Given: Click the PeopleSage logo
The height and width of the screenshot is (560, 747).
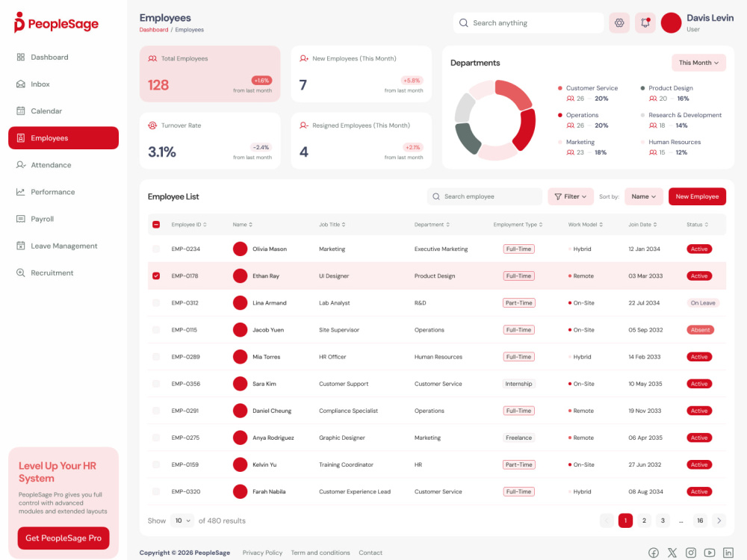Looking at the screenshot, I should click(56, 23).
